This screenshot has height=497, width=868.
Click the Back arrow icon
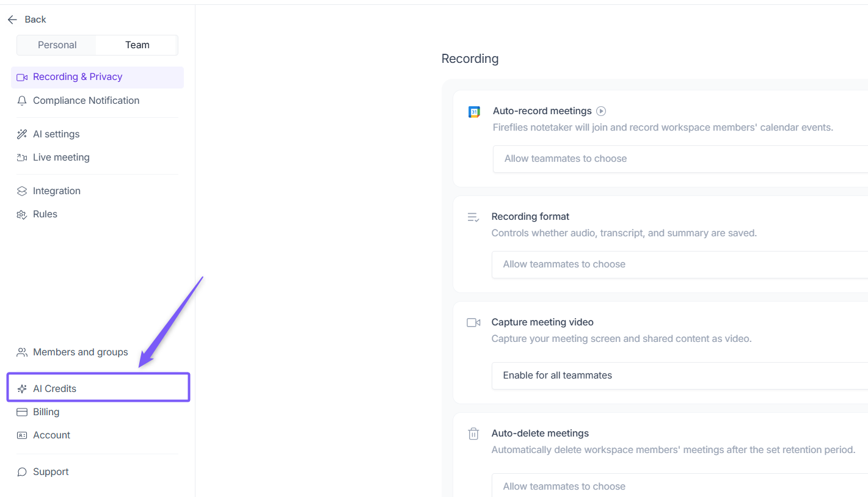pos(12,20)
